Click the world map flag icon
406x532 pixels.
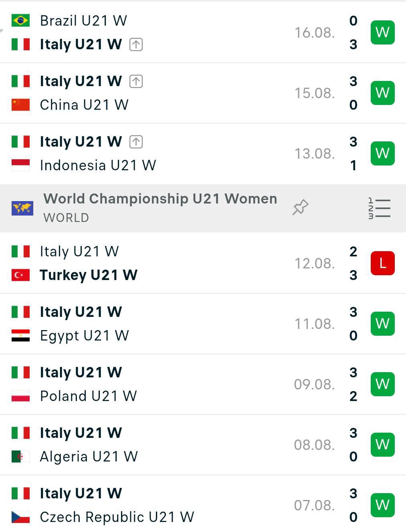22,208
